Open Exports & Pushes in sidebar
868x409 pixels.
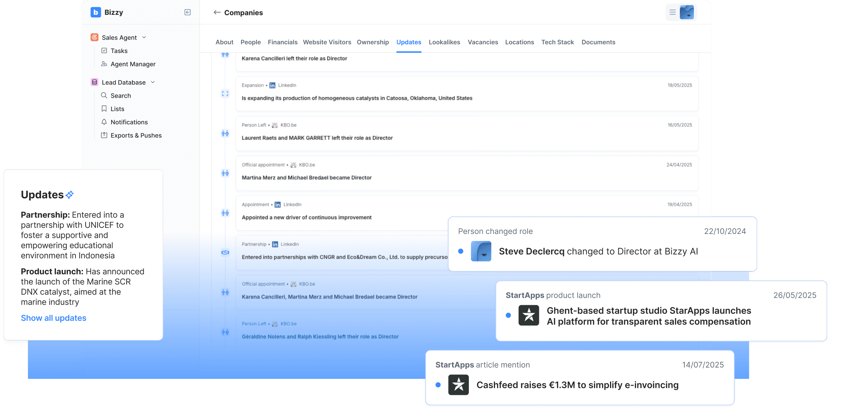click(136, 135)
